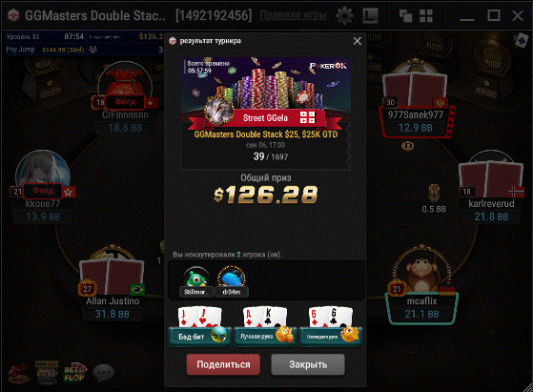Click Закрыть button in result dialog
The height and width of the screenshot is (392, 533).
tap(308, 364)
